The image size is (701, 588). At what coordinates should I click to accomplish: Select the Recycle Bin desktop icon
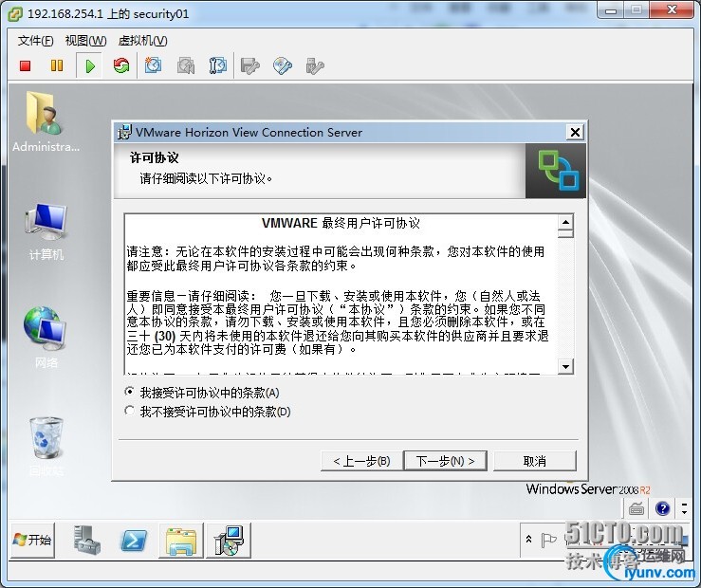pos(46,447)
